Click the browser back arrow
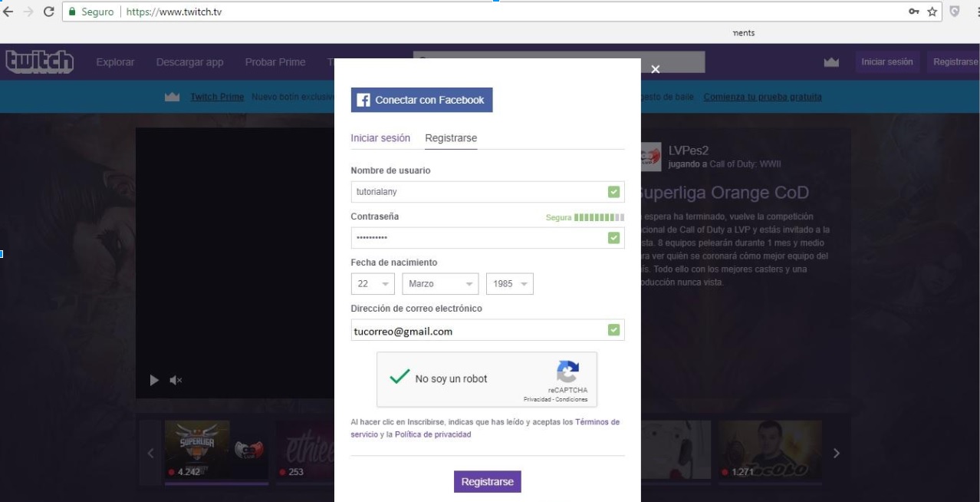This screenshot has width=980, height=502. (8, 12)
